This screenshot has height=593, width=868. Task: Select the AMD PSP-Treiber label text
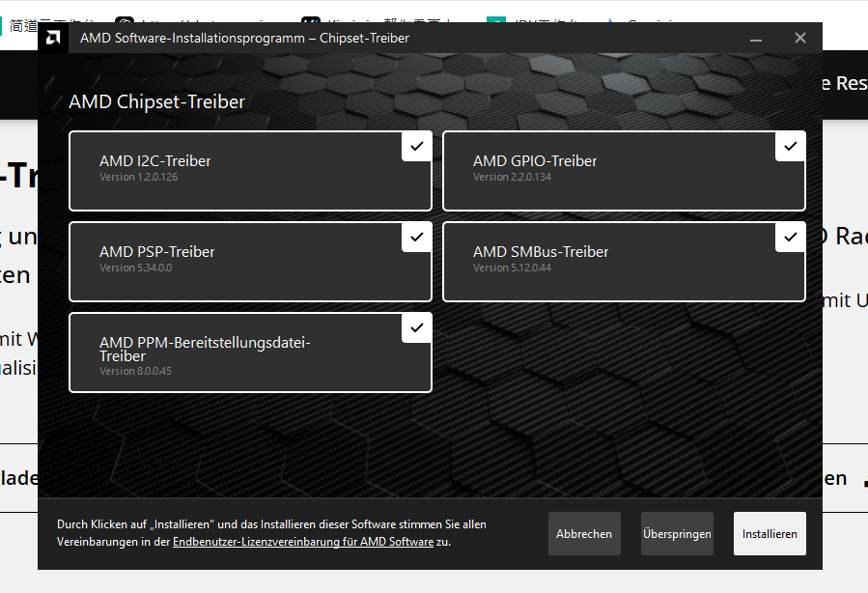click(156, 252)
